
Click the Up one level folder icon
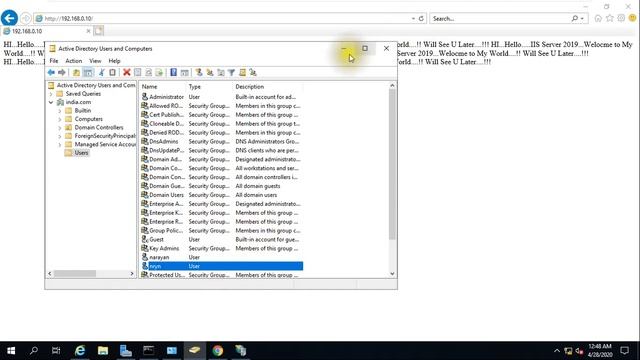pos(76,73)
